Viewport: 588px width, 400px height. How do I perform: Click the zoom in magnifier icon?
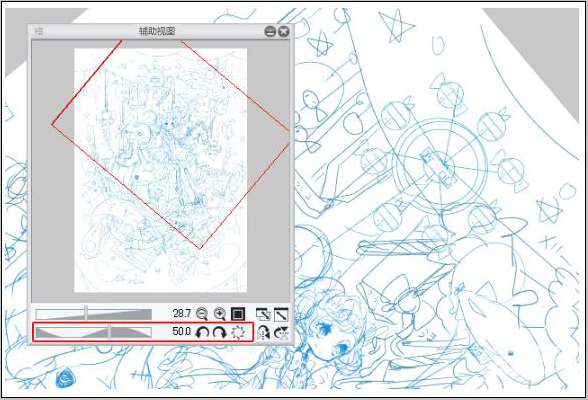pyautogui.click(x=220, y=314)
